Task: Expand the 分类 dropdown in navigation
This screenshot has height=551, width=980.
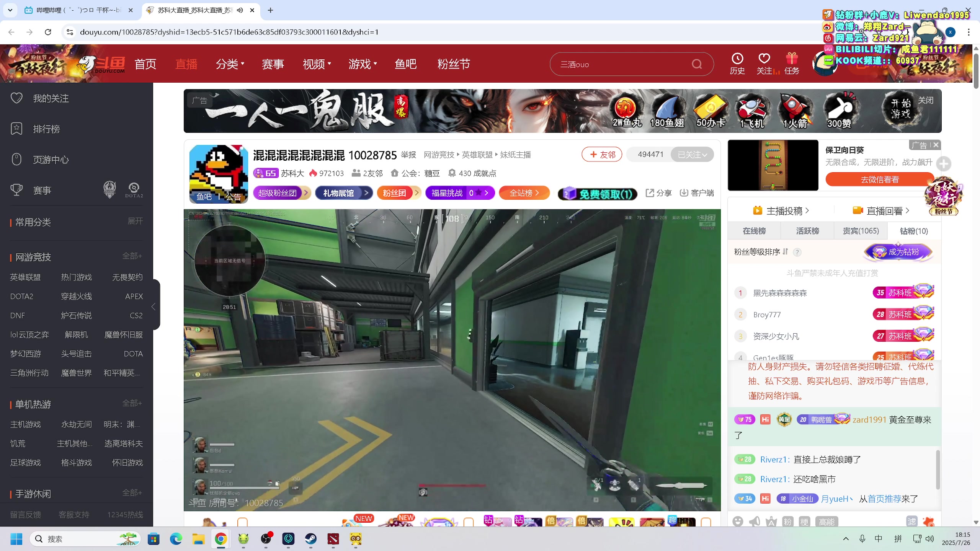Action: (230, 64)
